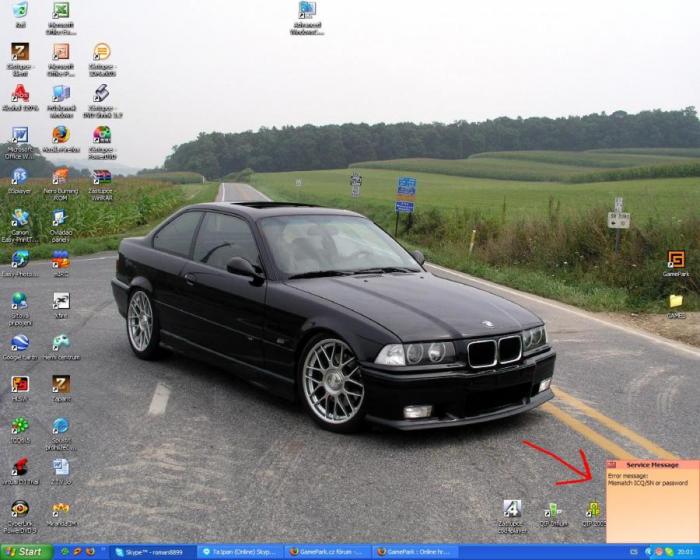Screen dimensions: 700x560
Task: Open the Ovládací panely shortcut
Action: [x=60, y=217]
